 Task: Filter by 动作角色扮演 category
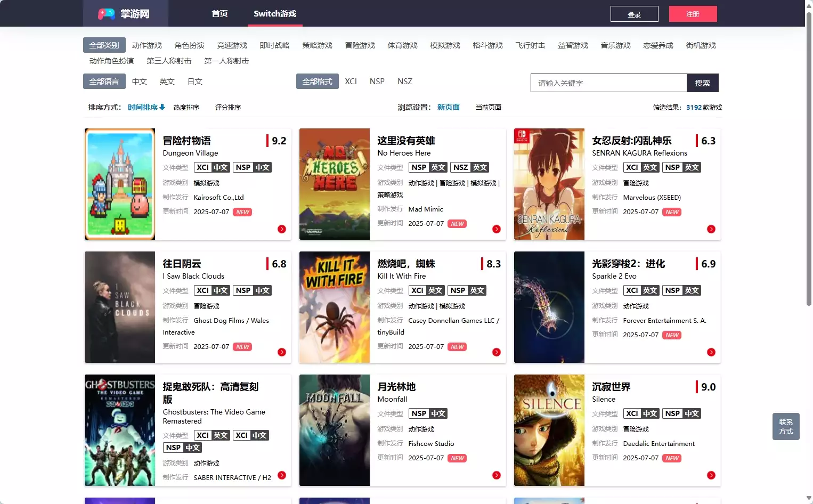pos(112,61)
